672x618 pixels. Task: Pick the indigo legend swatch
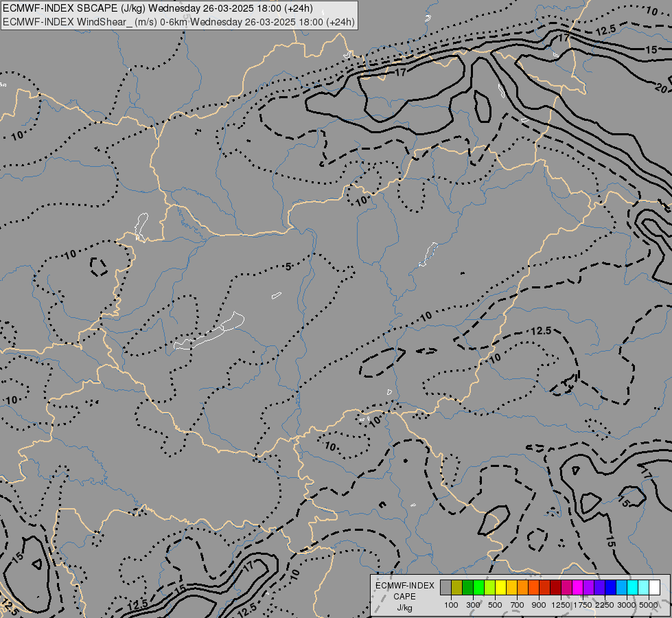599,588
